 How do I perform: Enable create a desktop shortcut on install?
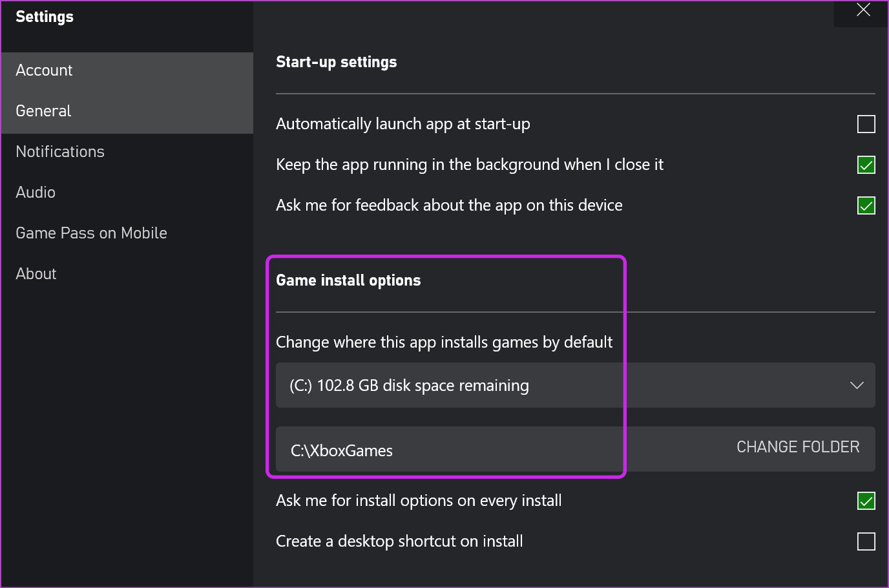click(866, 541)
